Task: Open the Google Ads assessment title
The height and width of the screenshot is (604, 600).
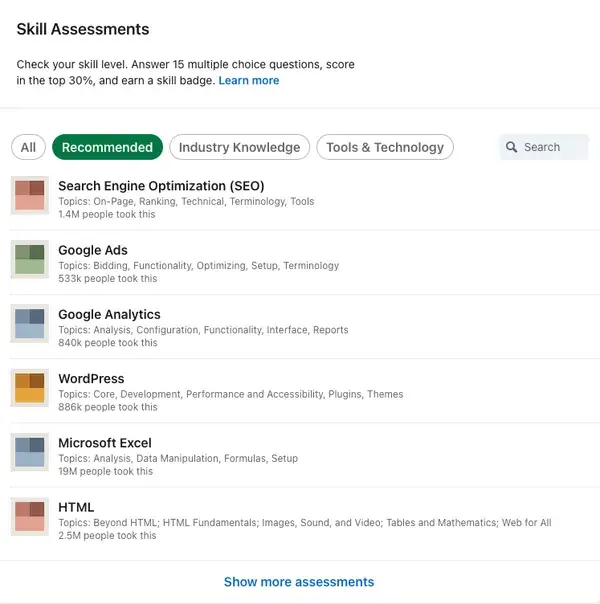Action: (x=93, y=250)
